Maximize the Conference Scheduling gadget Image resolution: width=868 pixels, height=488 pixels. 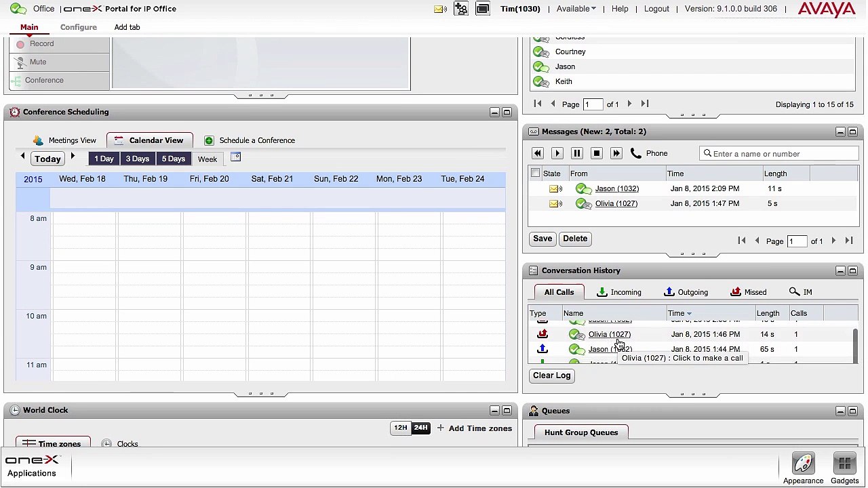pos(507,112)
